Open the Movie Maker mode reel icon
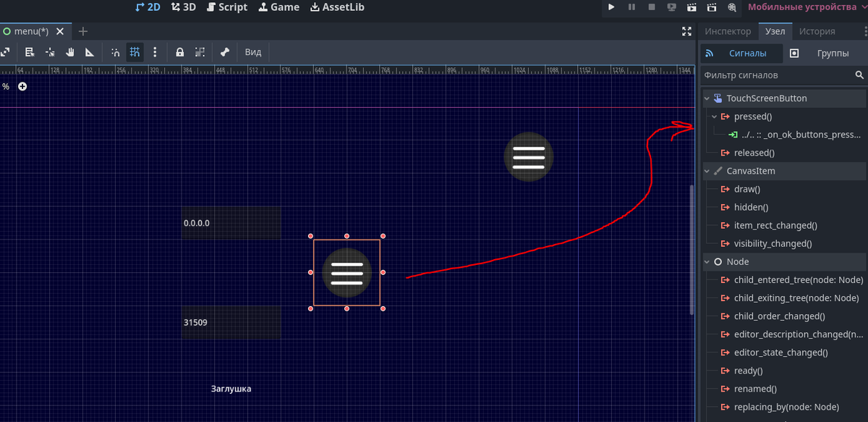 pyautogui.click(x=732, y=7)
